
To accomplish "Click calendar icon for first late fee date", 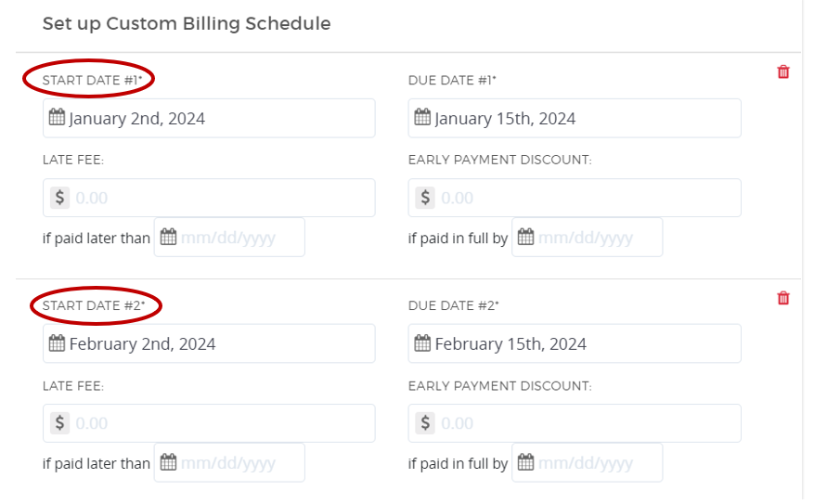I will click(168, 238).
